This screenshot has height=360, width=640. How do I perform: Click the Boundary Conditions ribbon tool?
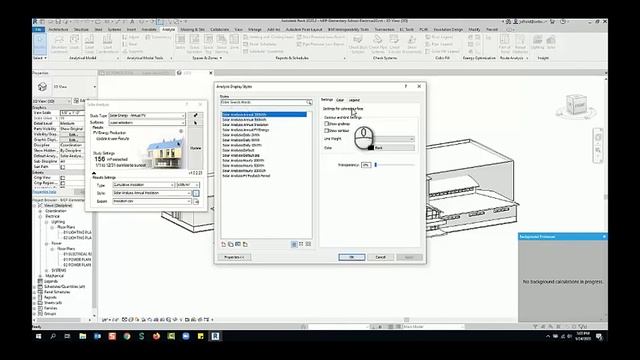pyautogui.click(x=59, y=44)
